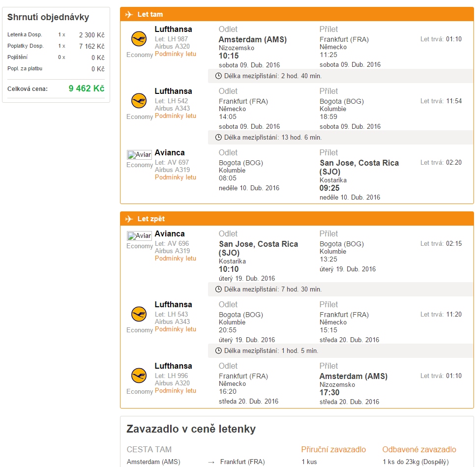Click departure San Jose, Costa Rica (SJO) on return

258,248
